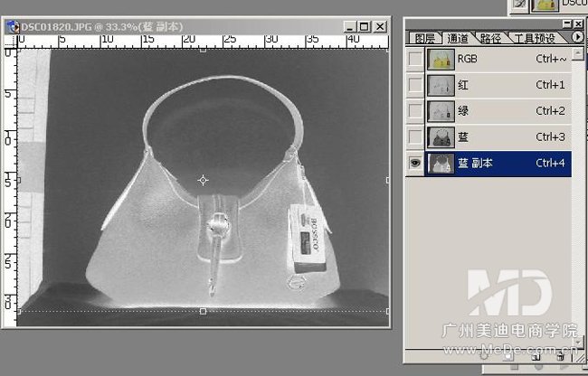Switch to the 图层 tab

coord(425,38)
